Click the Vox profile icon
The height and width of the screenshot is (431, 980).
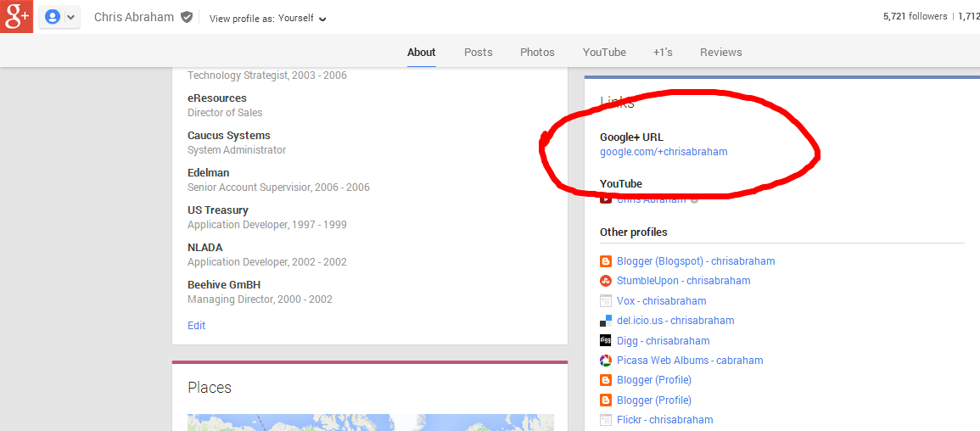[606, 301]
